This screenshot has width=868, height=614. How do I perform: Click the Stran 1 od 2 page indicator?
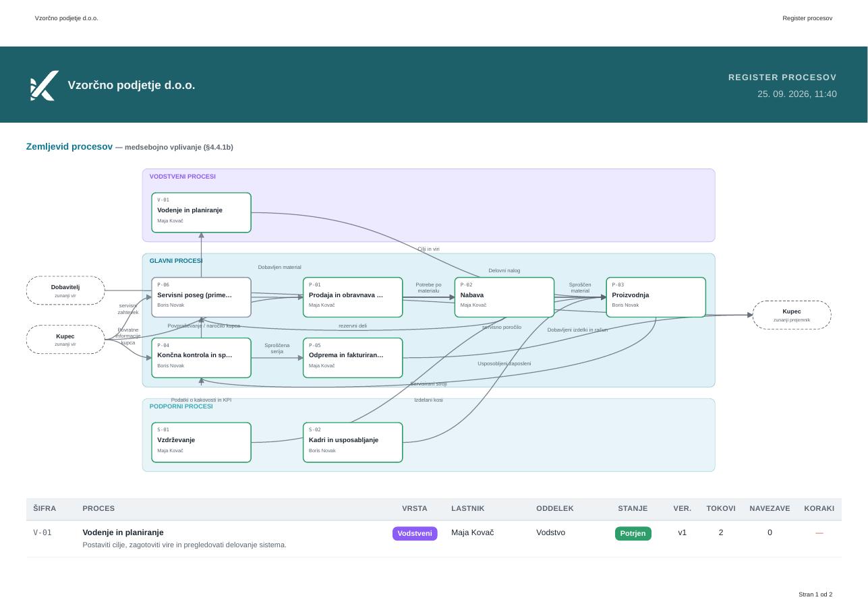tap(815, 594)
